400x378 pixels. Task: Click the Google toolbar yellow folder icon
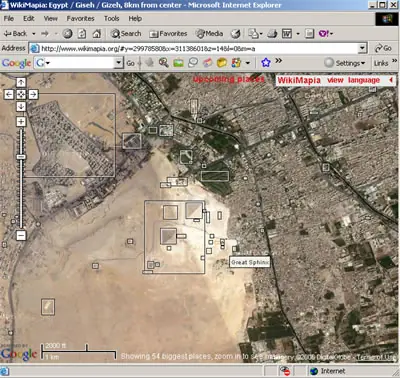tap(222, 63)
